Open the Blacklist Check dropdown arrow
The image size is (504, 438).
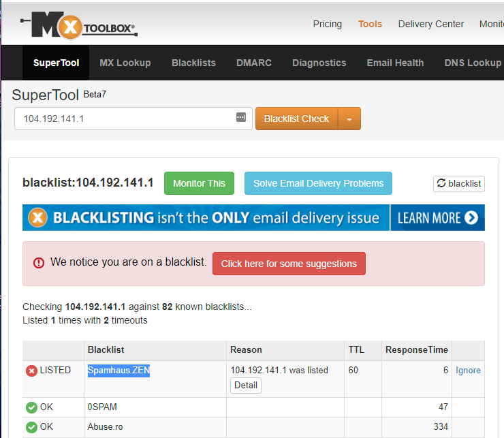(x=349, y=119)
